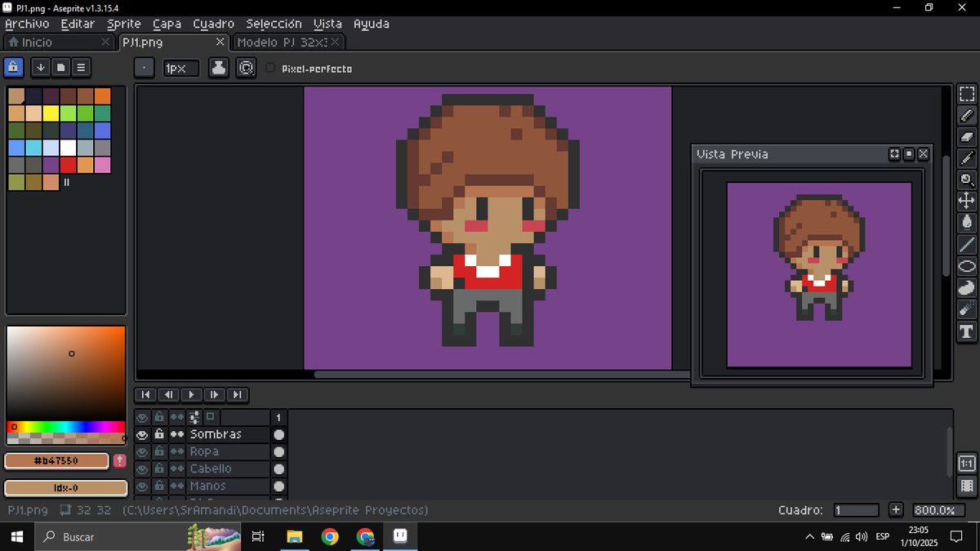Open the ink options button
This screenshot has width=980, height=551.
point(218,69)
